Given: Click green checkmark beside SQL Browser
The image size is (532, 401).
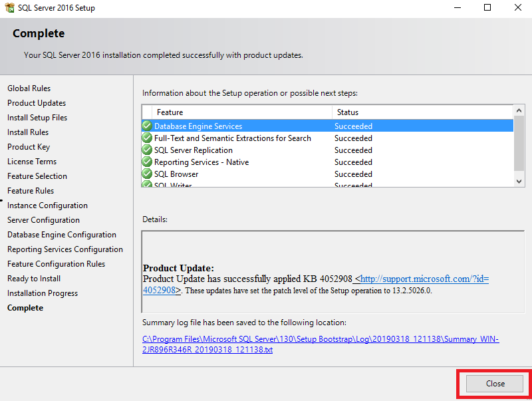Looking at the screenshot, I should tap(147, 174).
